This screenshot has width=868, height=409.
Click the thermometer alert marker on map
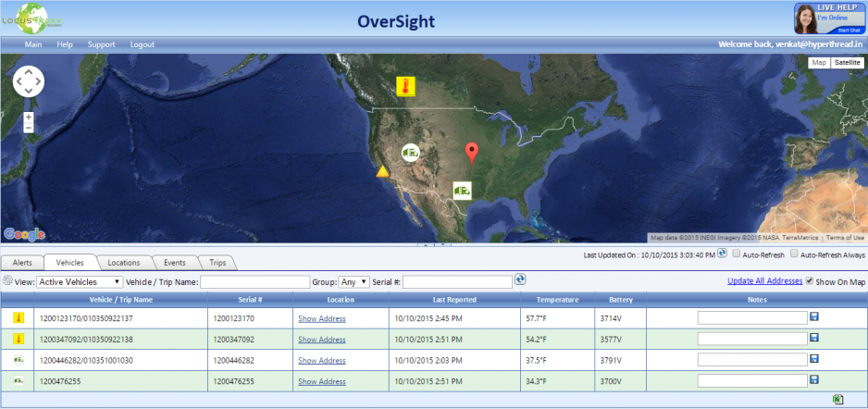point(405,87)
